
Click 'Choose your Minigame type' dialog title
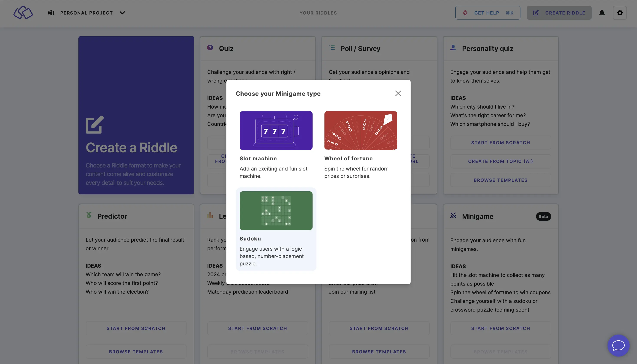[278, 94]
